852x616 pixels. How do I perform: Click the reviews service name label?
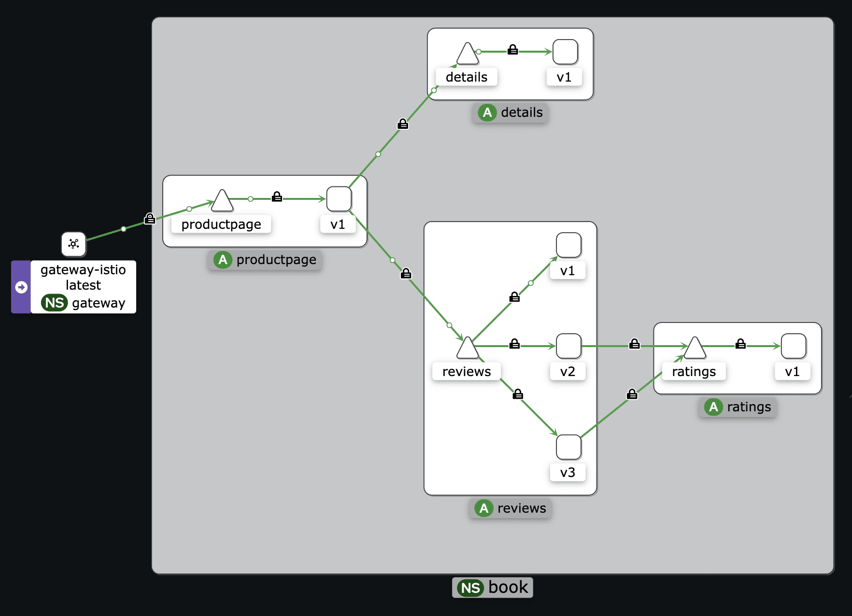point(467,372)
